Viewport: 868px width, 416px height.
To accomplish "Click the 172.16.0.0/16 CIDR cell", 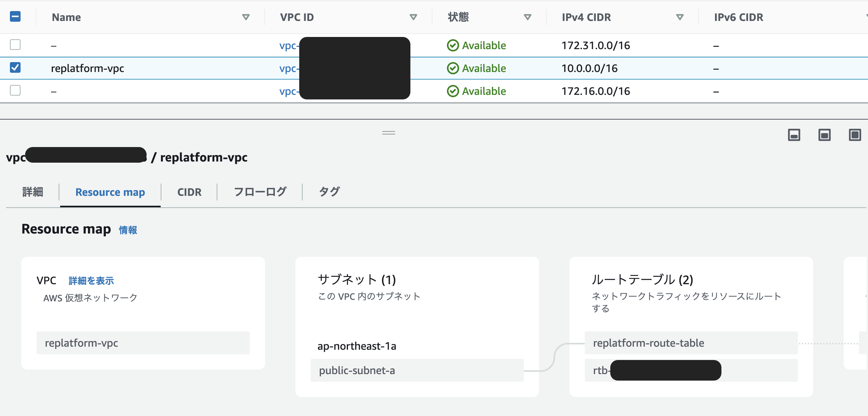I will [596, 91].
